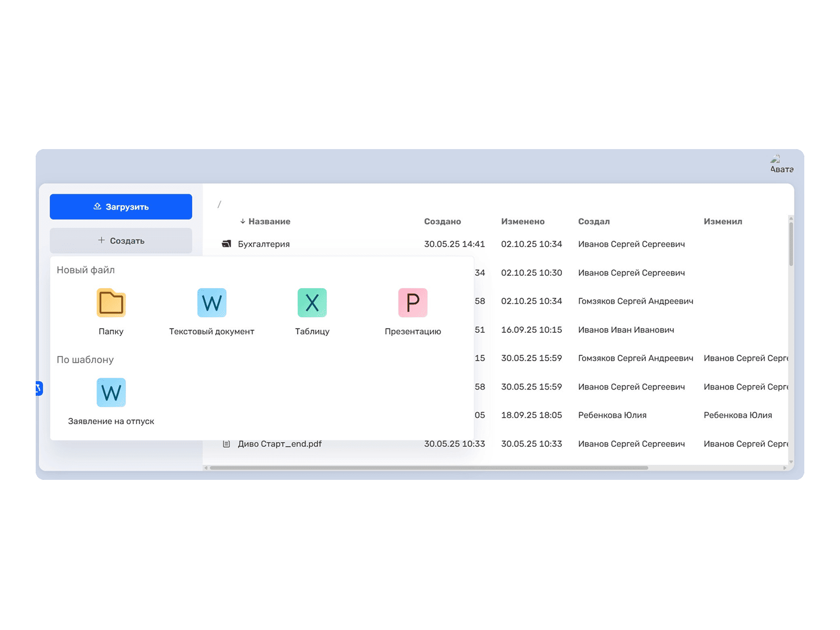Create a new spreadsheet via X icon
The width and height of the screenshot is (840, 630).
click(x=312, y=303)
